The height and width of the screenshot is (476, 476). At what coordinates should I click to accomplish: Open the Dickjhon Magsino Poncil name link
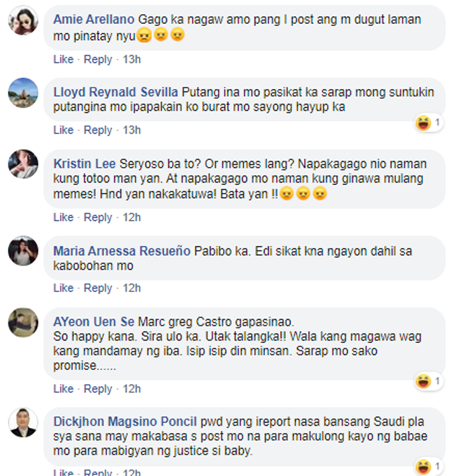coord(125,421)
